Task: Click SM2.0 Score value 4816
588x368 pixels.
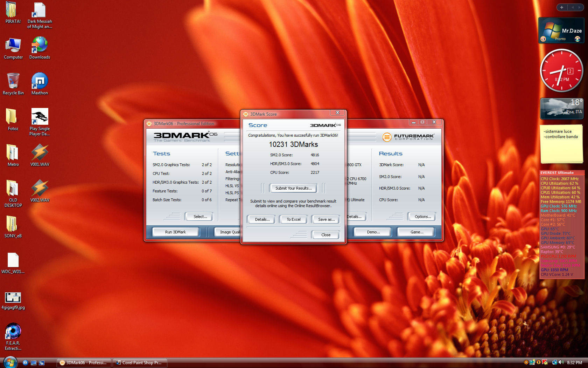Action: 315,155
